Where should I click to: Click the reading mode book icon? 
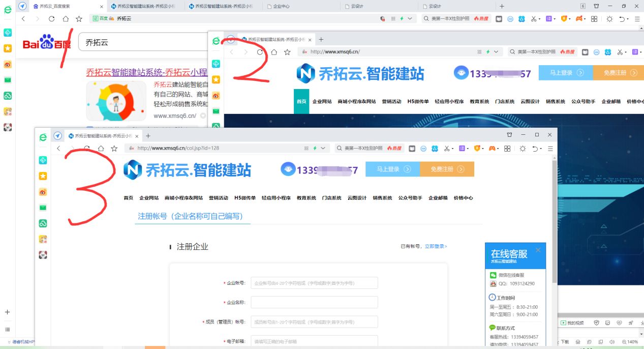(412, 148)
